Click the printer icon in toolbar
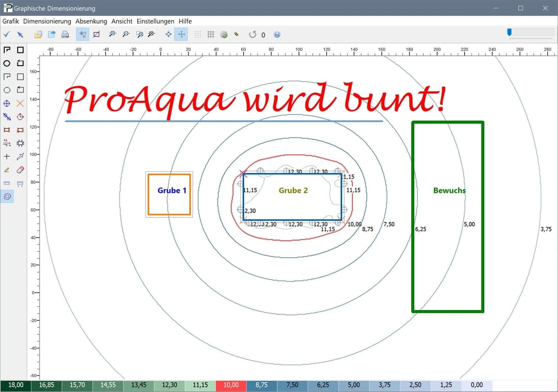558x392 pixels. (65, 34)
